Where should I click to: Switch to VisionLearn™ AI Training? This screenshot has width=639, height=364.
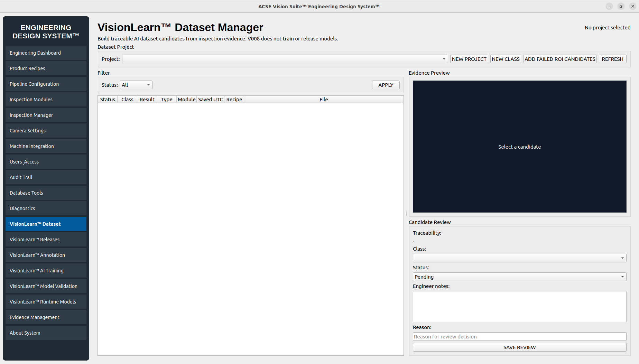pyautogui.click(x=46, y=271)
